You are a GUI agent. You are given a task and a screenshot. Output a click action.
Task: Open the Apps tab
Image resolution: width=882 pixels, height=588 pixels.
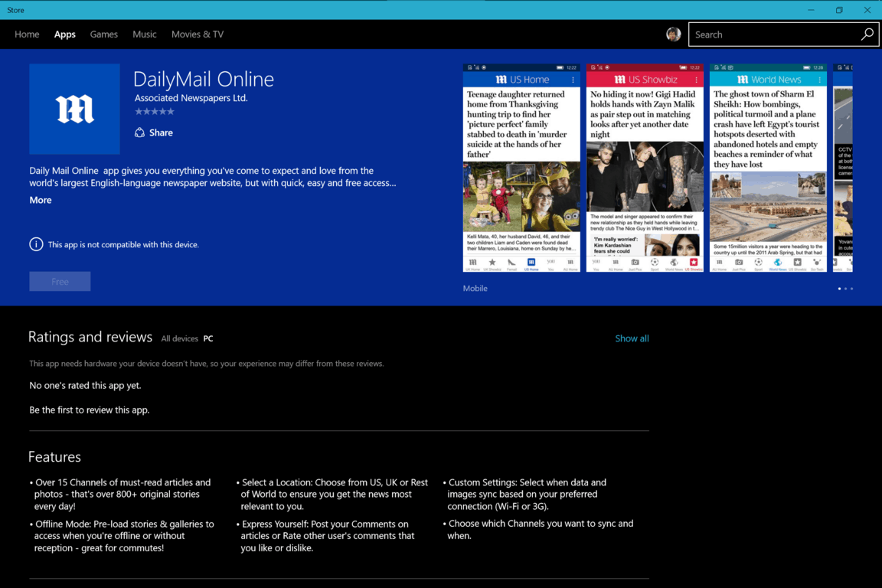pyautogui.click(x=64, y=34)
